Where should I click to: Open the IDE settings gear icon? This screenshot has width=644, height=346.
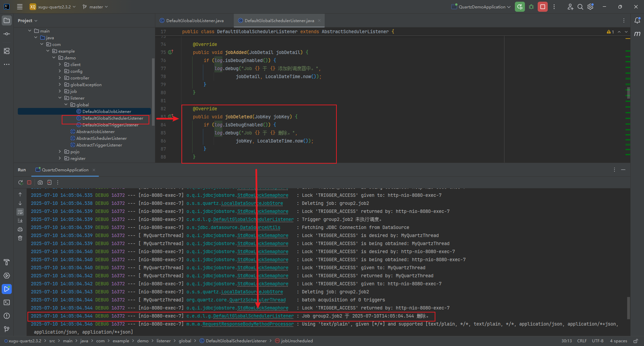(x=590, y=7)
